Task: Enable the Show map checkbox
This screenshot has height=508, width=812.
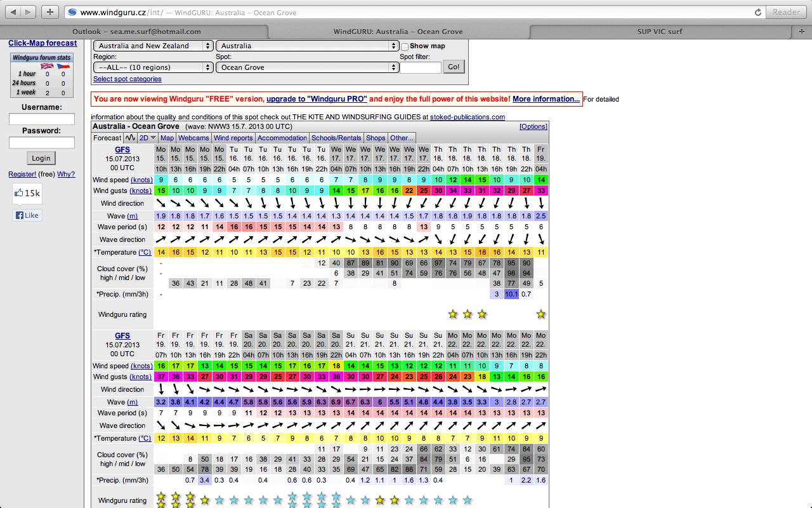Action: (x=405, y=46)
